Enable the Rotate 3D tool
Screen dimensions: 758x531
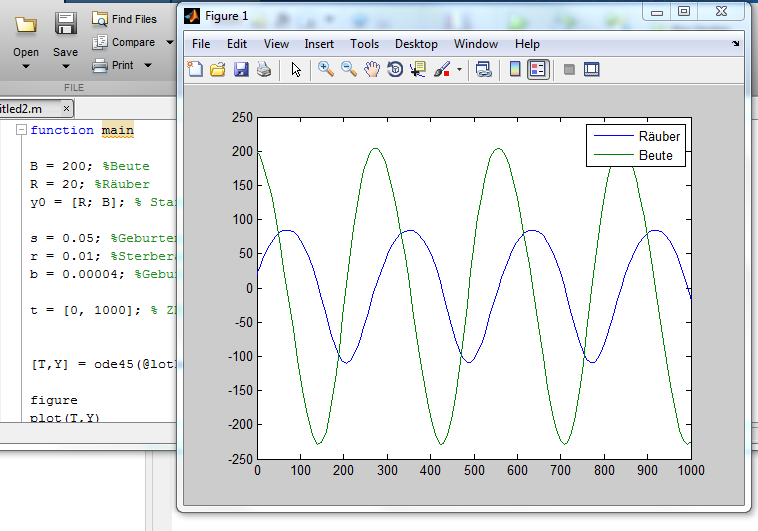(395, 69)
